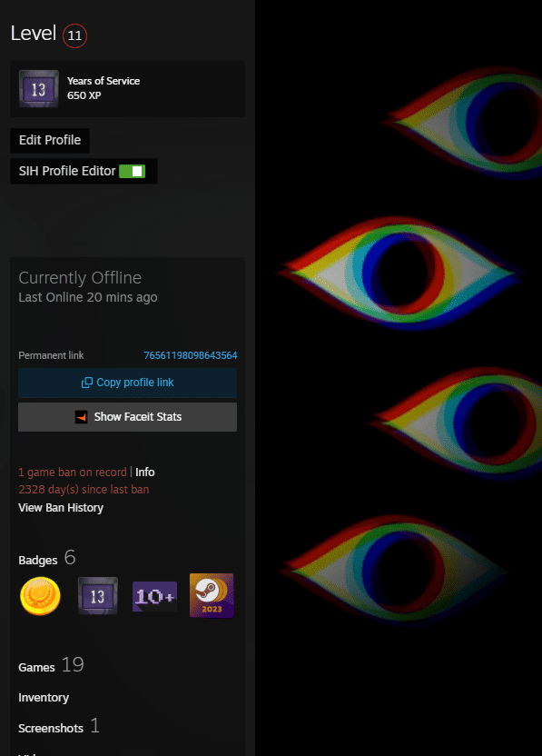Open the ban Info link

coord(145,472)
